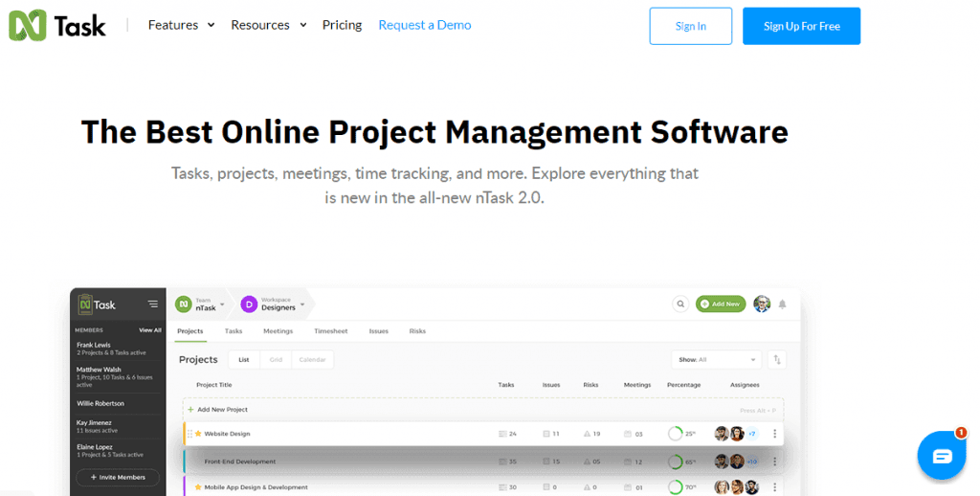The image size is (980, 496).
Task: Open three-dot menu for Front-End Development
Action: coord(774,462)
